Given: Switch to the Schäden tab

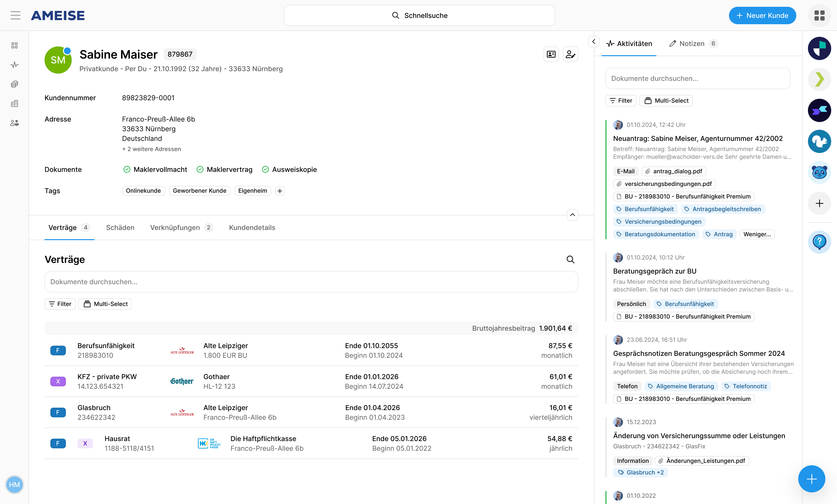Looking at the screenshot, I should (120, 228).
